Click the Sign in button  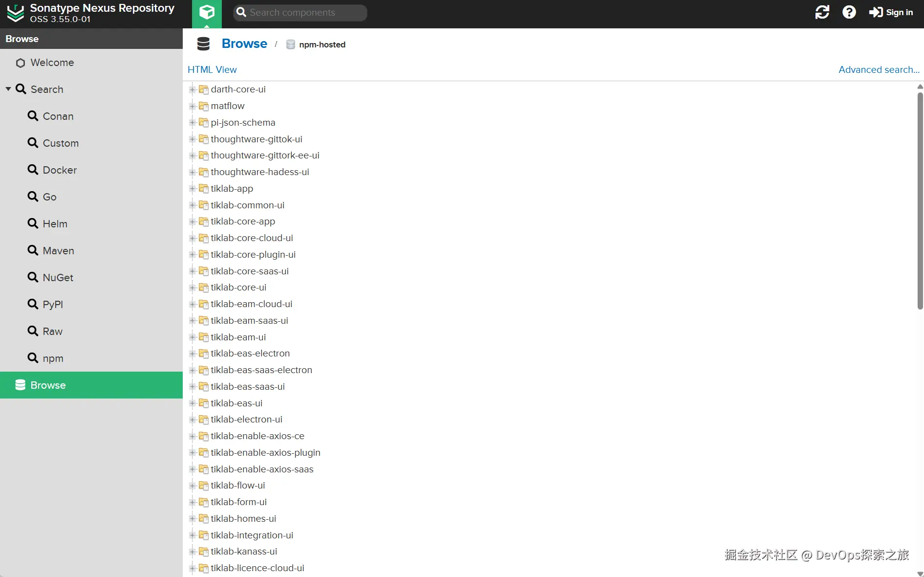891,12
